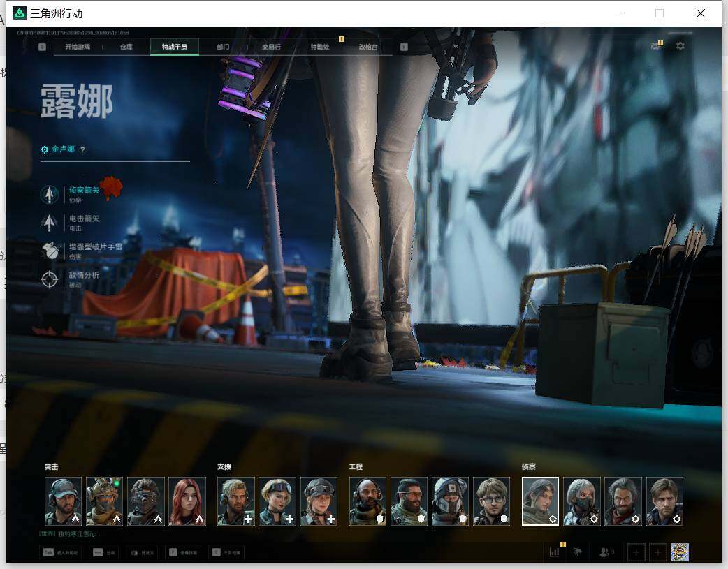
Task: Click the second empty plus squad slot
Action: click(x=658, y=552)
